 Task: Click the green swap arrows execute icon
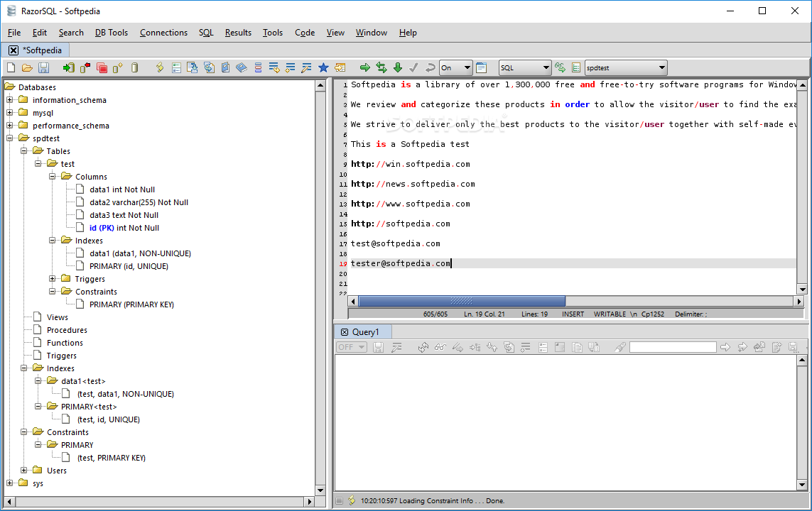click(381, 67)
